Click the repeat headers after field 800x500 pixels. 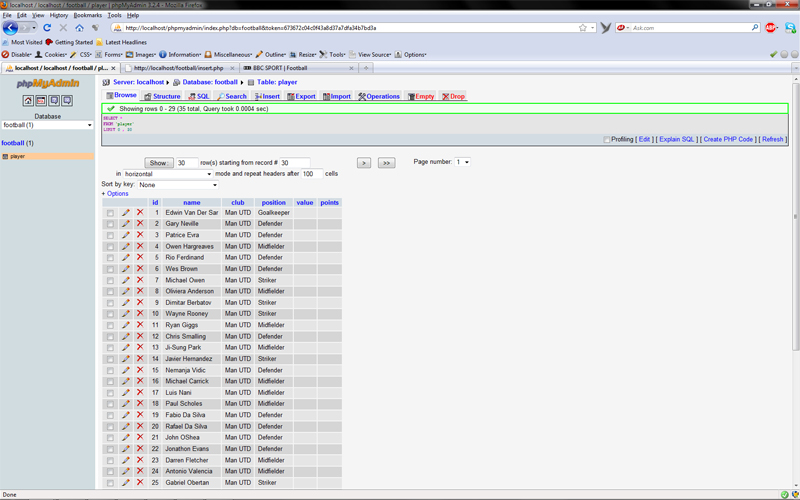(312, 173)
